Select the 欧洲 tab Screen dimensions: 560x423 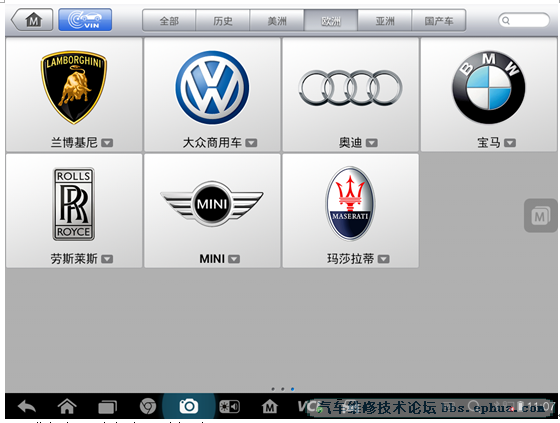point(331,21)
